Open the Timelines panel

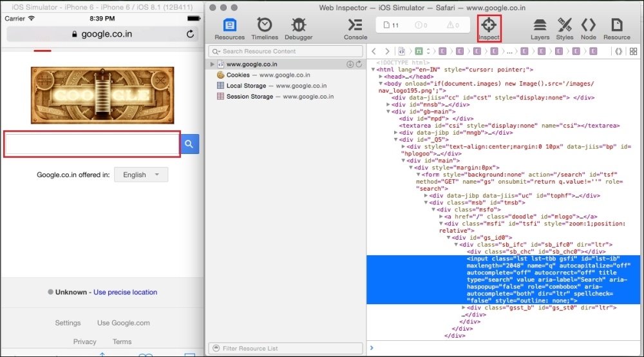tap(265, 29)
